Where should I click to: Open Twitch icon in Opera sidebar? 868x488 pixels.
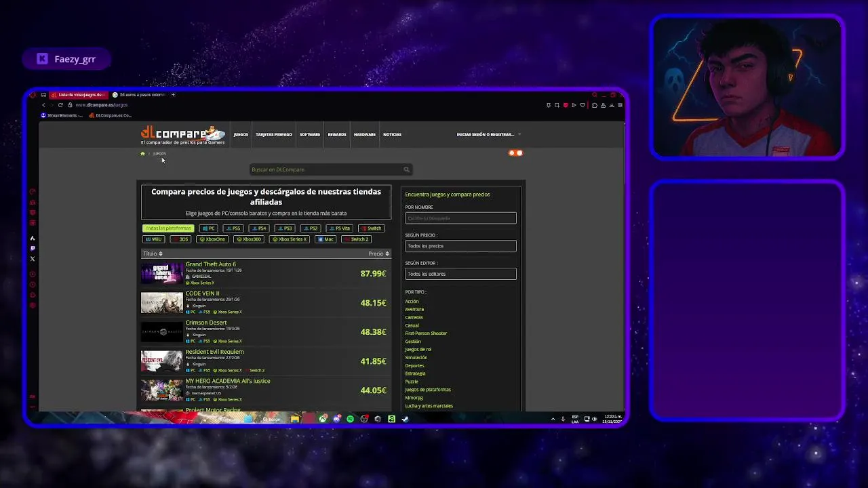click(33, 248)
